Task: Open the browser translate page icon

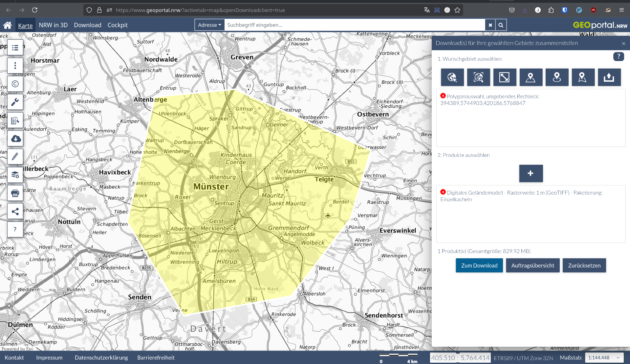Action: tap(427, 10)
